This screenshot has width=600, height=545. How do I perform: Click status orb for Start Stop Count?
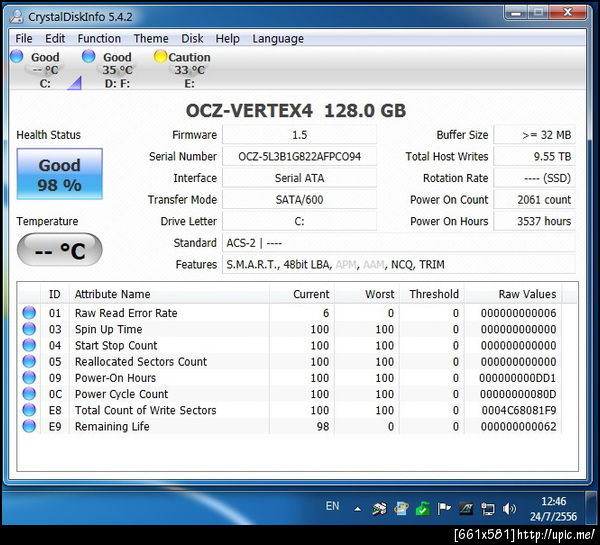29,345
